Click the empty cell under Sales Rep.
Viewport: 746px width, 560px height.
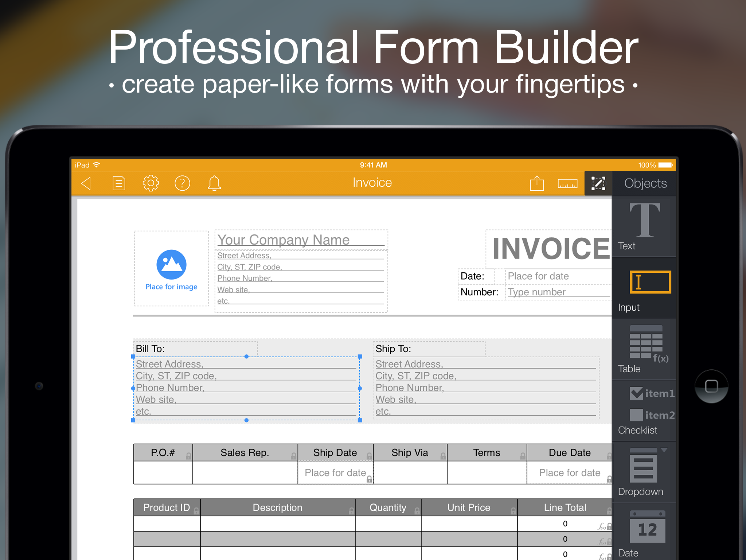(245, 473)
